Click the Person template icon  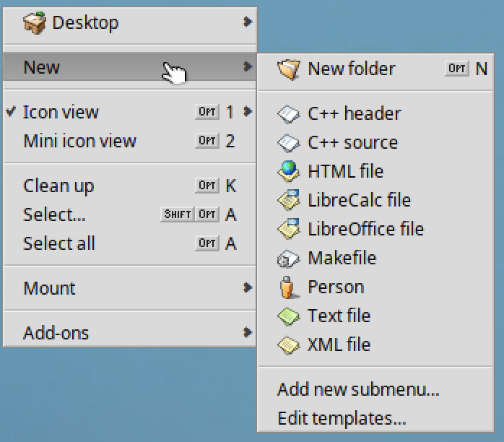pos(288,287)
